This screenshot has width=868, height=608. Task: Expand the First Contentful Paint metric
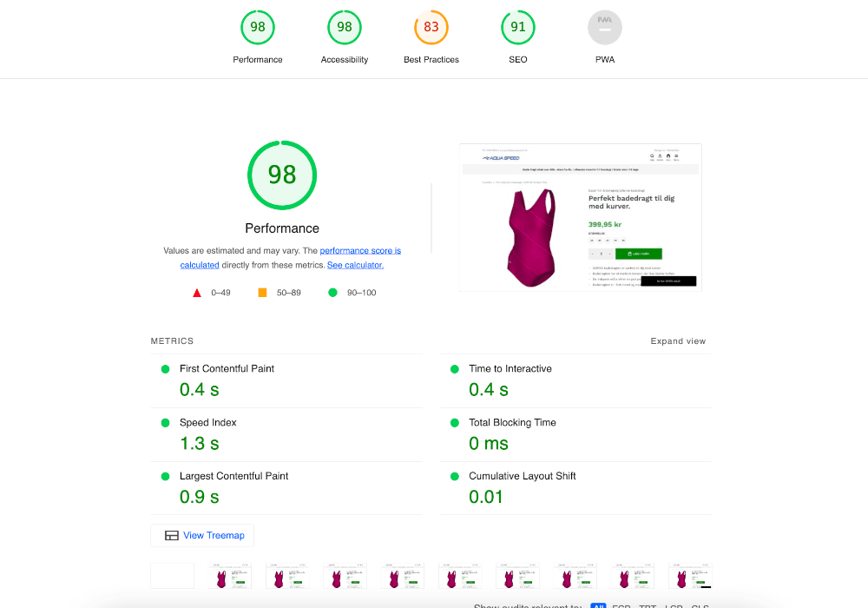pos(227,369)
